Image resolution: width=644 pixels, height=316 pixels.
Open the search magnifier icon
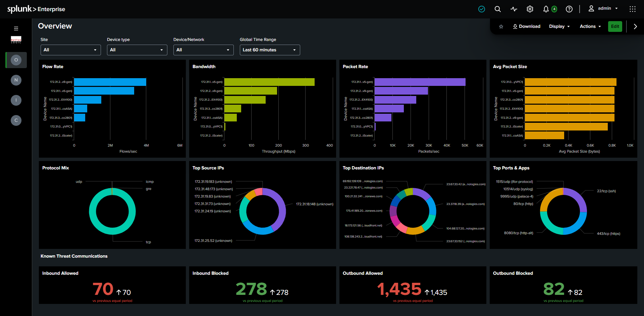tap(498, 9)
